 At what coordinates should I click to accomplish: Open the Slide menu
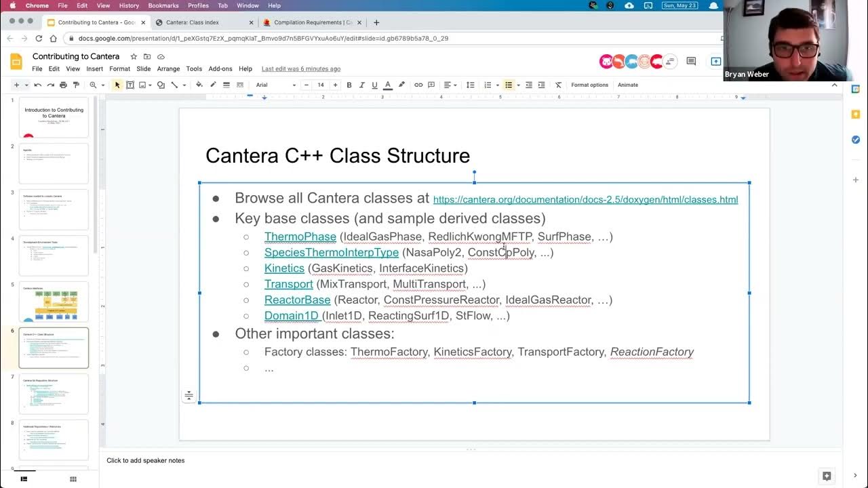point(143,68)
